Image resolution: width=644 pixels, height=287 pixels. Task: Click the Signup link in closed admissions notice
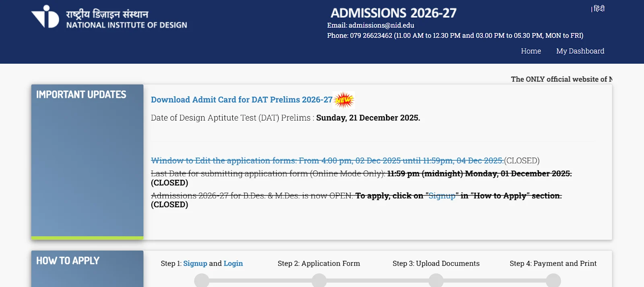(442, 196)
